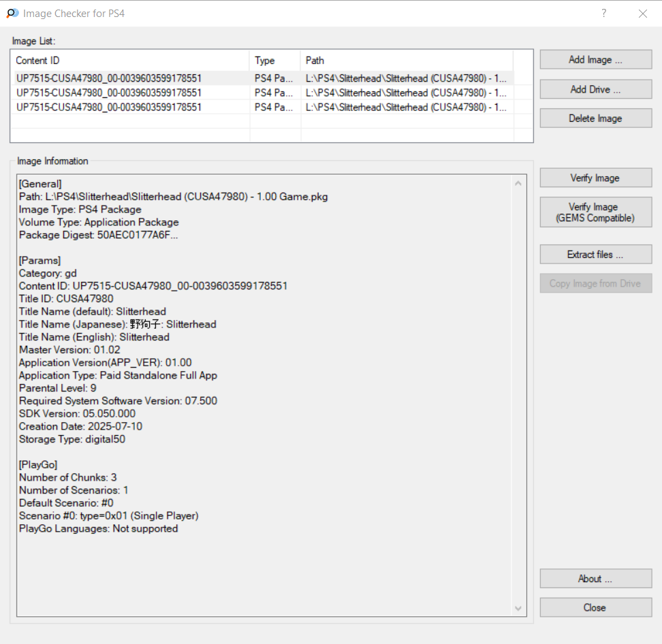Click 'Default Scenario: #0' line
This screenshot has height=644, width=662.
pyautogui.click(x=66, y=503)
